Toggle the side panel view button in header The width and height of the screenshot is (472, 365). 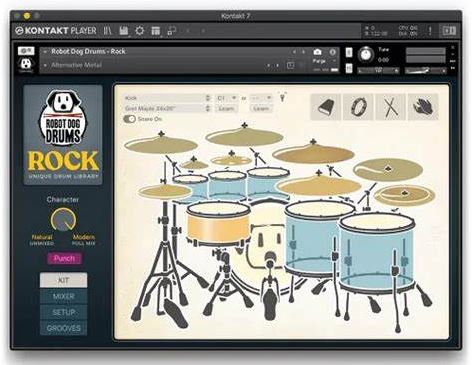coord(449,31)
